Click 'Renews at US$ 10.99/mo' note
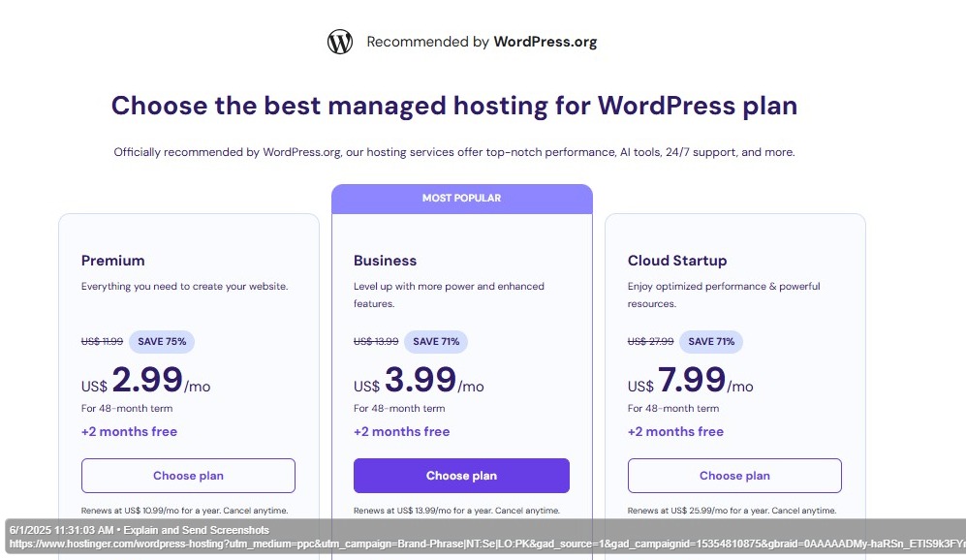 point(185,511)
